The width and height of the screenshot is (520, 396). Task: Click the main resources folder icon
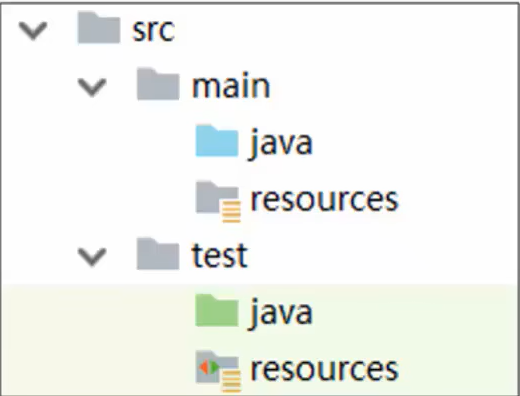[218, 201]
